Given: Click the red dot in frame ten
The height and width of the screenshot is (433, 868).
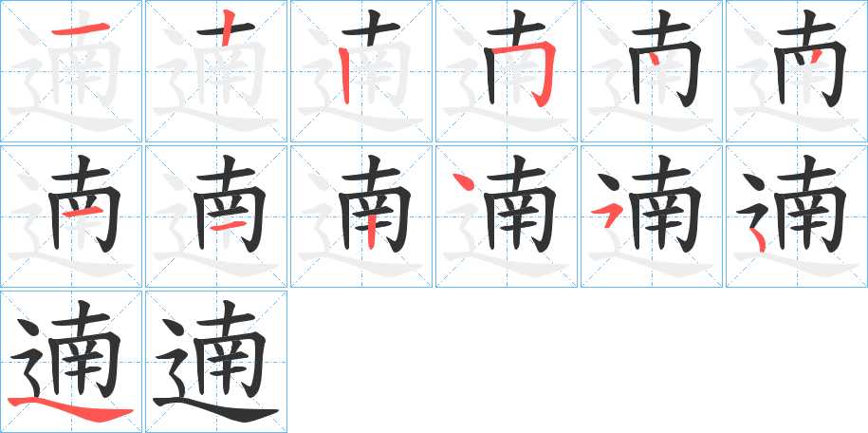Looking at the screenshot, I should 463,182.
